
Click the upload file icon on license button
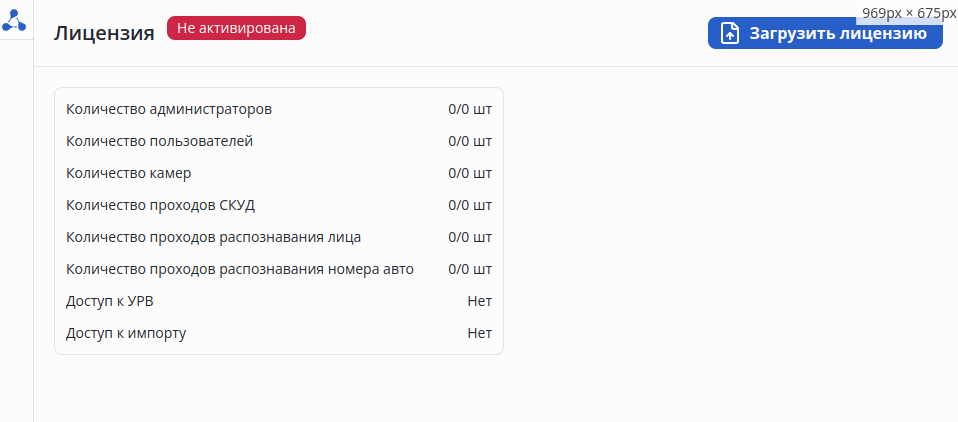coord(731,34)
